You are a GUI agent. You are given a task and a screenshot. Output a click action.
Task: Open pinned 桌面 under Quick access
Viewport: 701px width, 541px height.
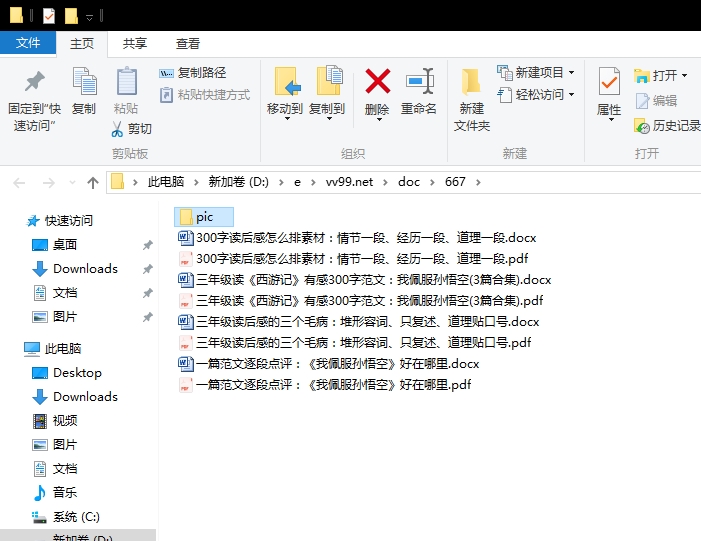(55, 245)
